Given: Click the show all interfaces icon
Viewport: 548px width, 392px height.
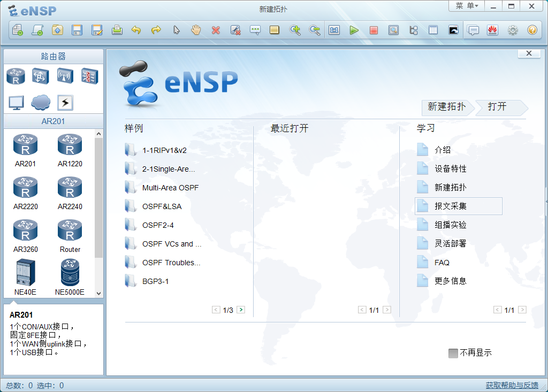Looking at the screenshot, I should pos(414,30).
